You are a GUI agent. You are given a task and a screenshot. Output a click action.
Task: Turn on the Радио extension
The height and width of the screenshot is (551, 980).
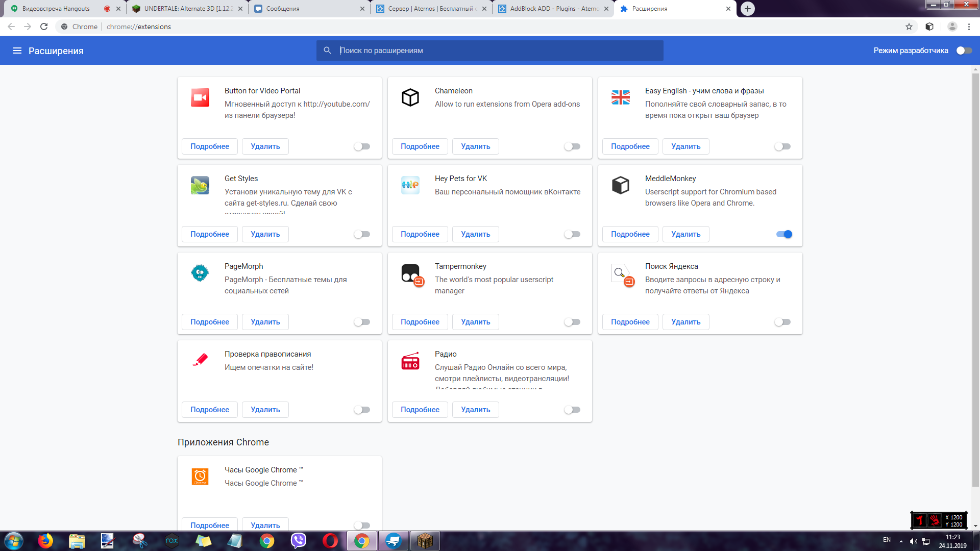[x=572, y=410]
